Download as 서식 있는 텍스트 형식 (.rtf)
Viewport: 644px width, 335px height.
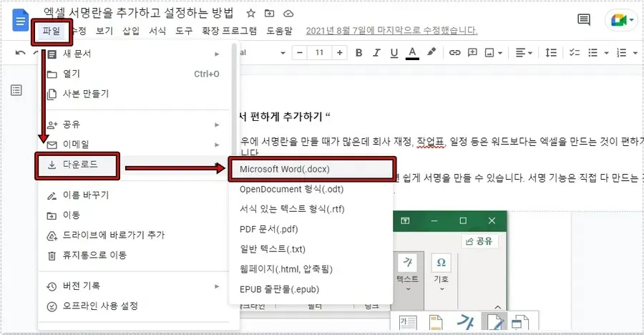311,209
